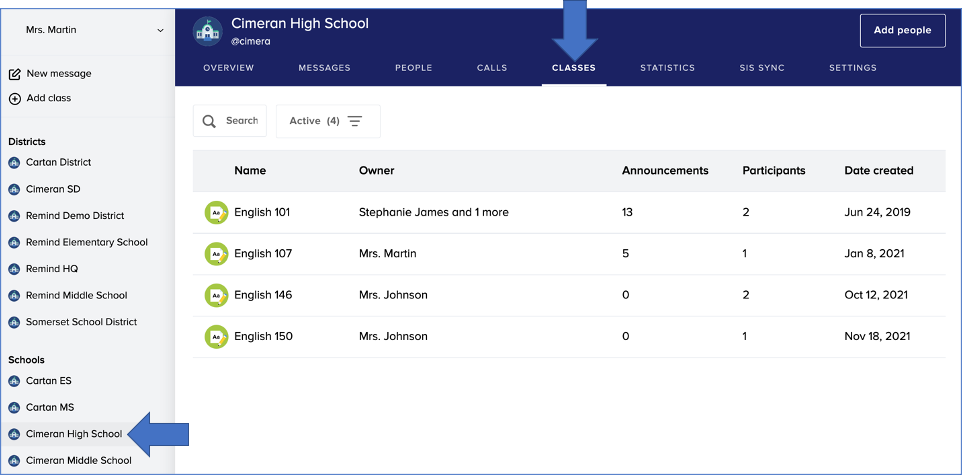962x475 pixels.
Task: Select Remind HQ in the Districts list
Action: point(51,269)
